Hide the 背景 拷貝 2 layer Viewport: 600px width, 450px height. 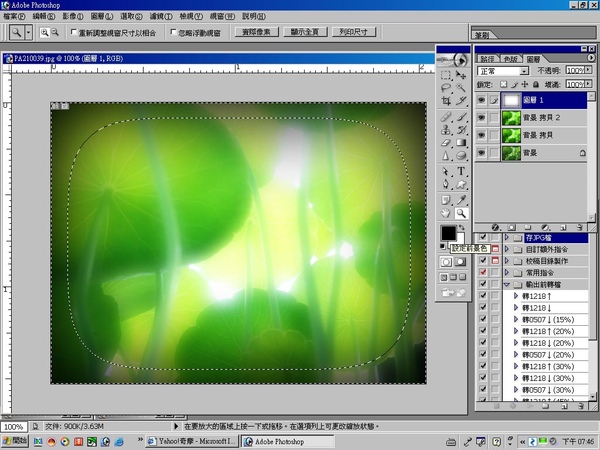pyautogui.click(x=483, y=119)
